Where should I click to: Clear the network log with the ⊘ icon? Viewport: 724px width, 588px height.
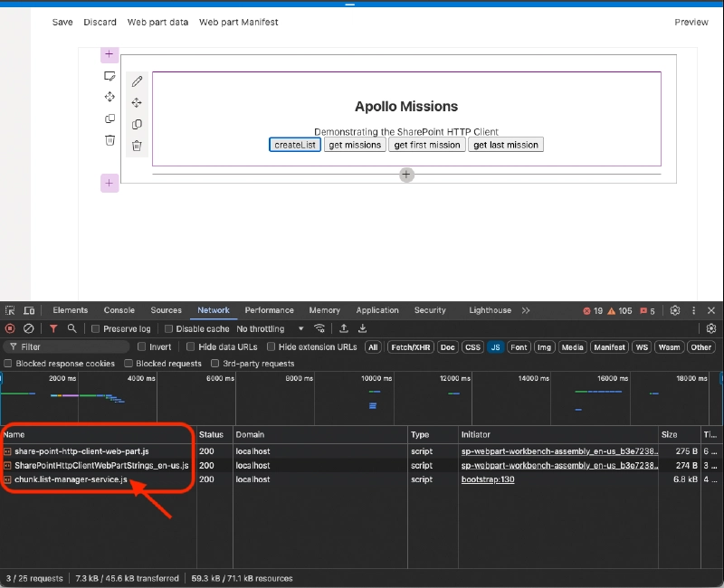(29, 328)
